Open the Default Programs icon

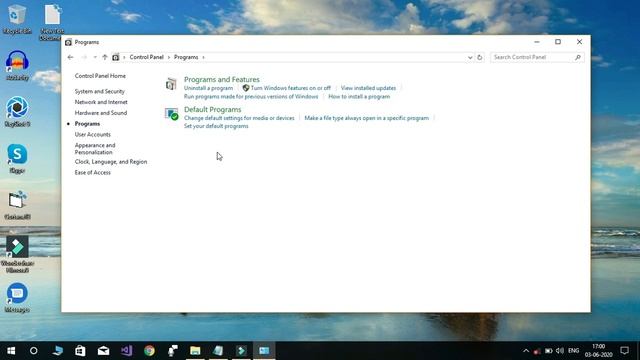pyautogui.click(x=171, y=114)
